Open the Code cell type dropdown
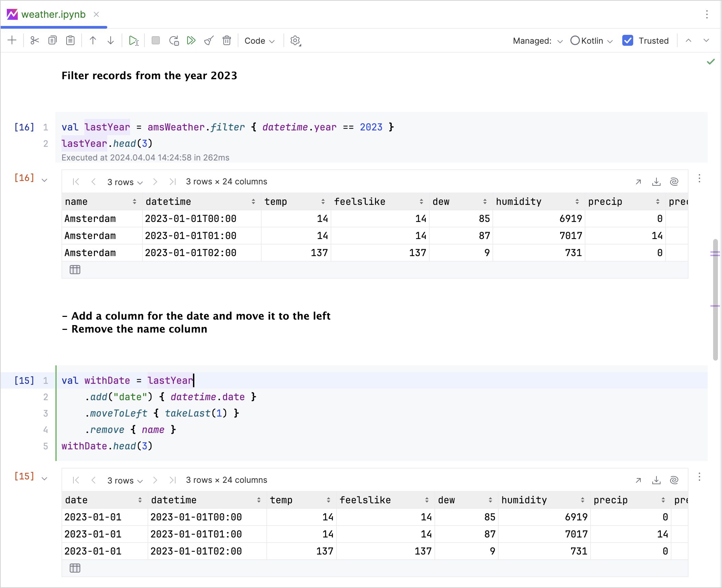This screenshot has width=722, height=588. pos(260,40)
